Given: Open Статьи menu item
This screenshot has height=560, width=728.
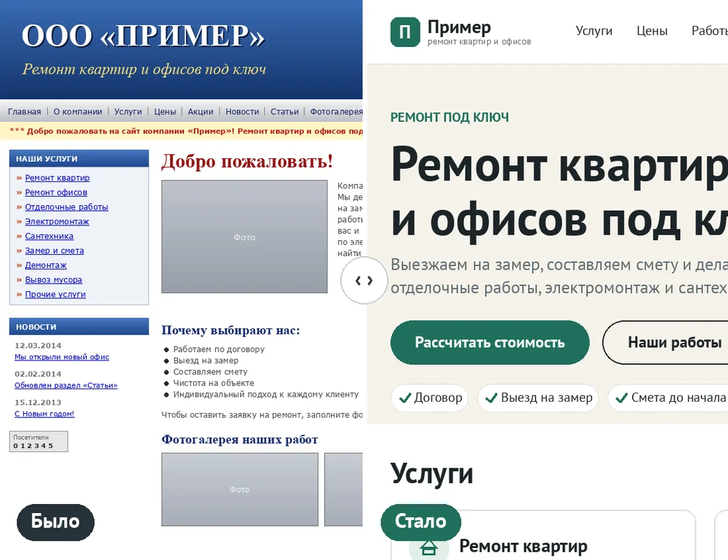Looking at the screenshot, I should click(285, 111).
